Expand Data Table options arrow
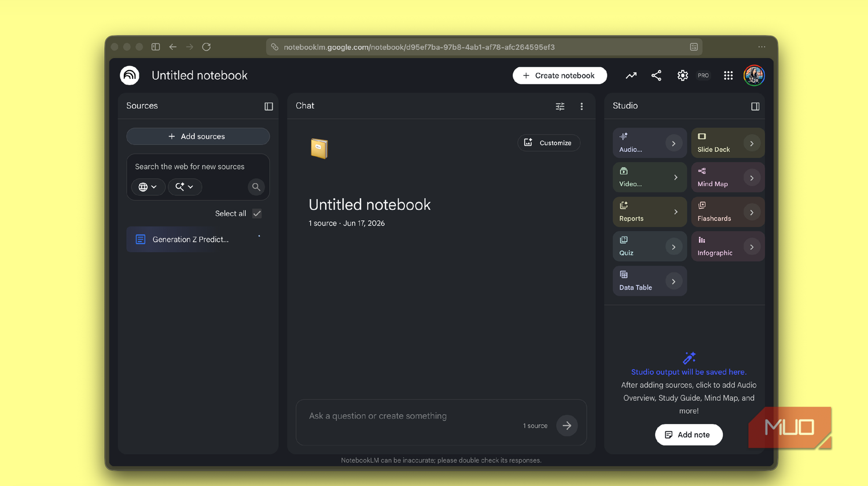 [x=674, y=282]
